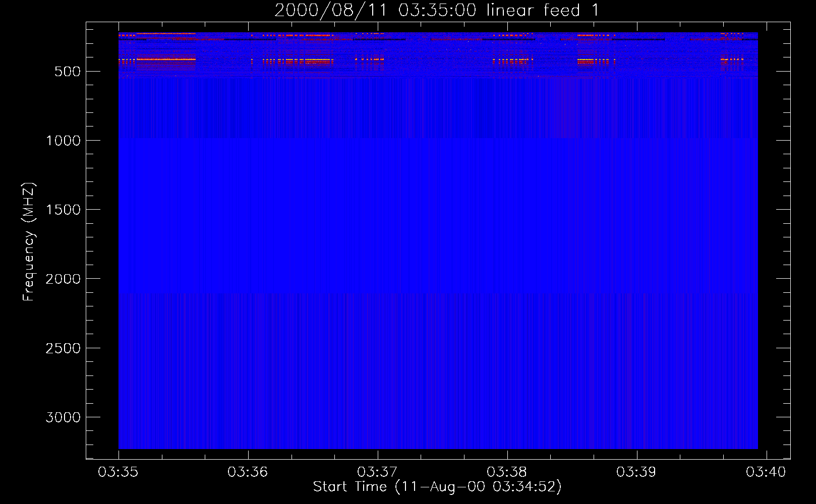Viewport: 816px width, 504px height.
Task: Click the 'Frequency (MHZ)' axis label
Action: point(29,242)
